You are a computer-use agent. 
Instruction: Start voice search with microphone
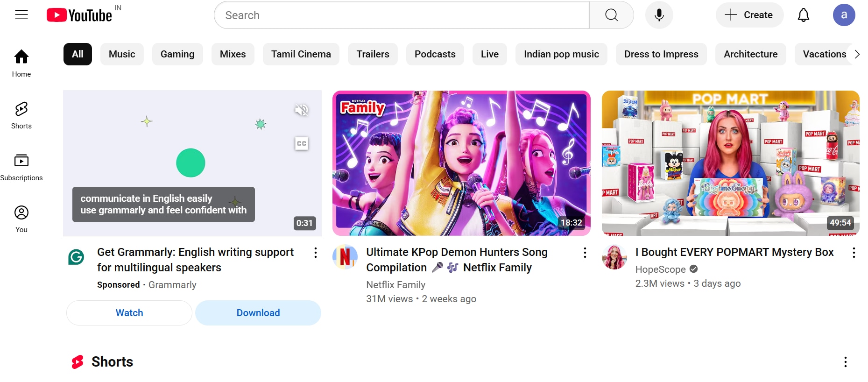pos(659,15)
